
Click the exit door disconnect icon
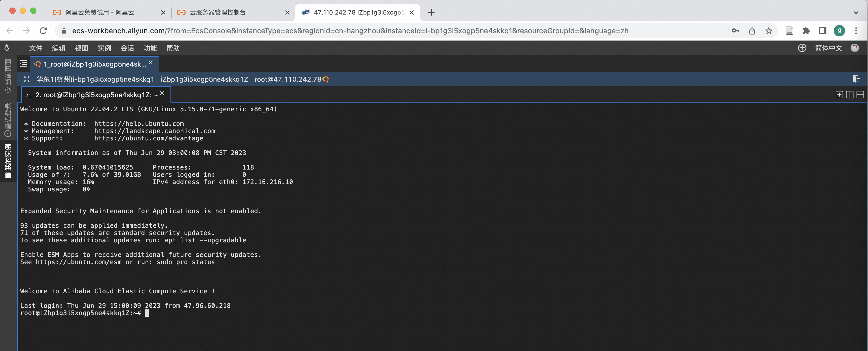pyautogui.click(x=856, y=79)
